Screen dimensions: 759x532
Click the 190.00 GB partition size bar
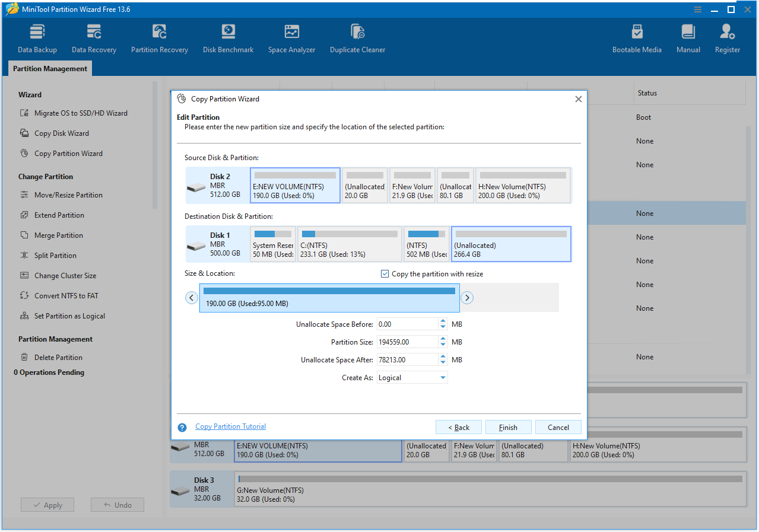click(329, 298)
